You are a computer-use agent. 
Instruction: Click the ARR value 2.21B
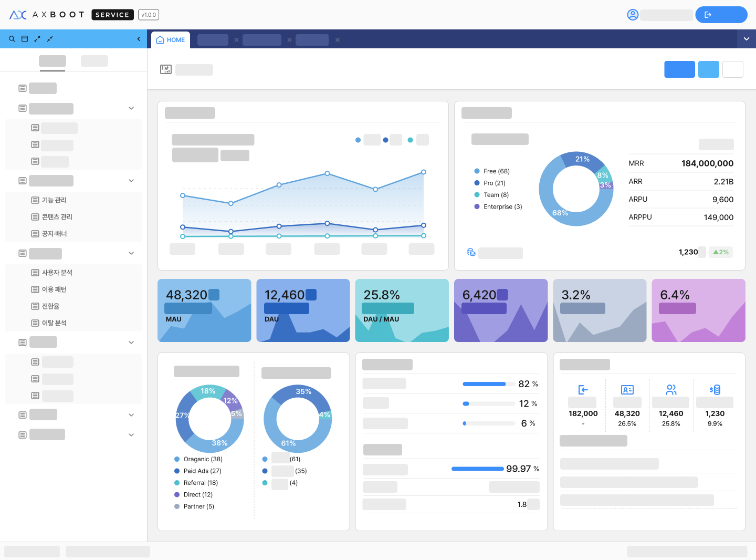pos(723,182)
